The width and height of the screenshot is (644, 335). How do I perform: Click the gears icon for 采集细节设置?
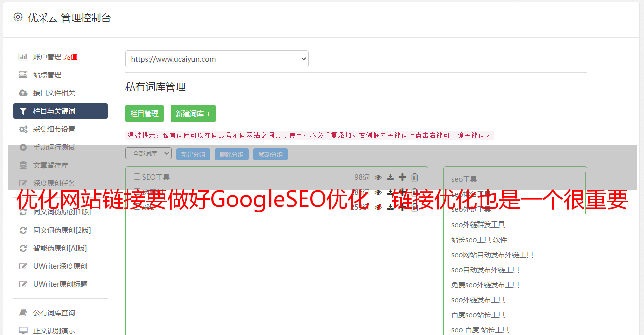23,129
